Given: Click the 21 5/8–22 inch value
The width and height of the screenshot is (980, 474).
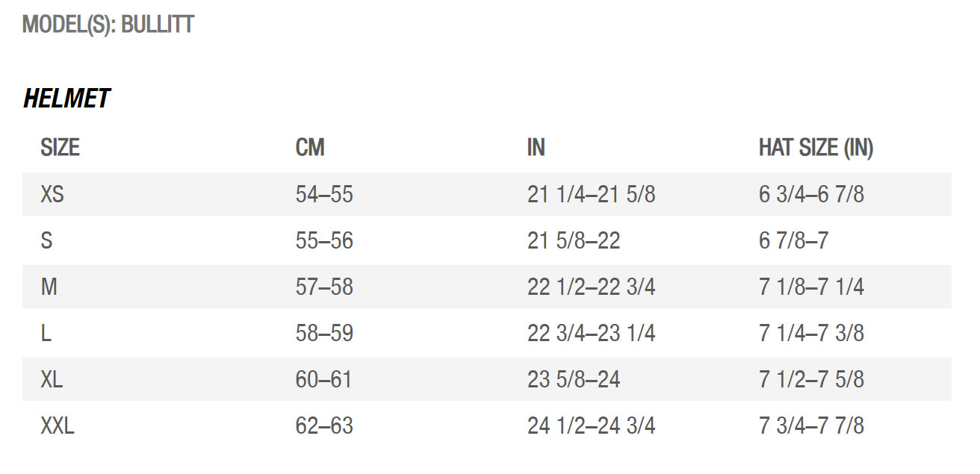Looking at the screenshot, I should point(574,241).
